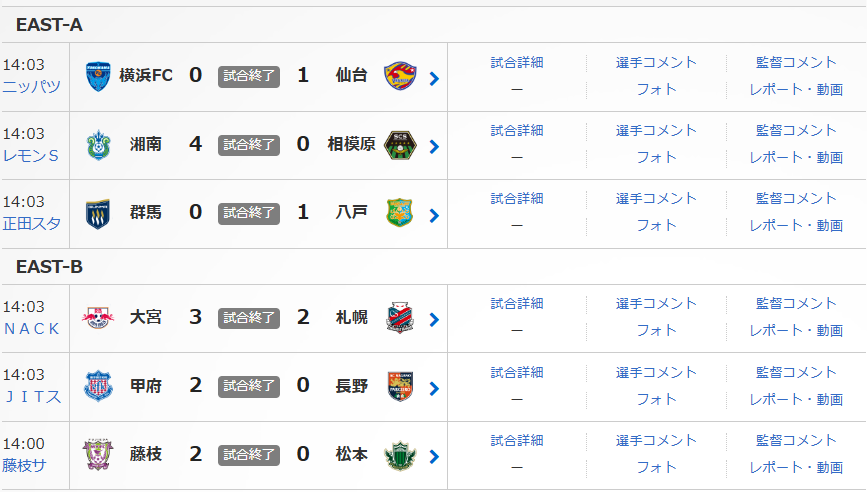Open フォト for the Kofu vs Nagano match
The height and width of the screenshot is (492, 867).
point(656,399)
